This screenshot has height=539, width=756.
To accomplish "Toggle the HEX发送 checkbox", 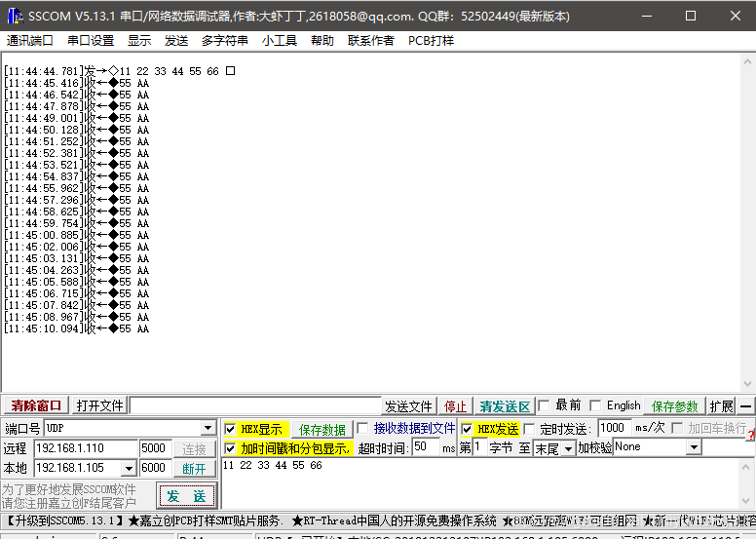I will pos(467,429).
